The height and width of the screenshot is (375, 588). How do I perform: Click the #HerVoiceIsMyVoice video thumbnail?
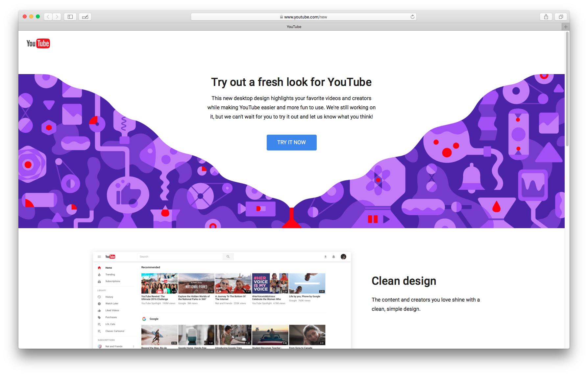[x=270, y=283]
